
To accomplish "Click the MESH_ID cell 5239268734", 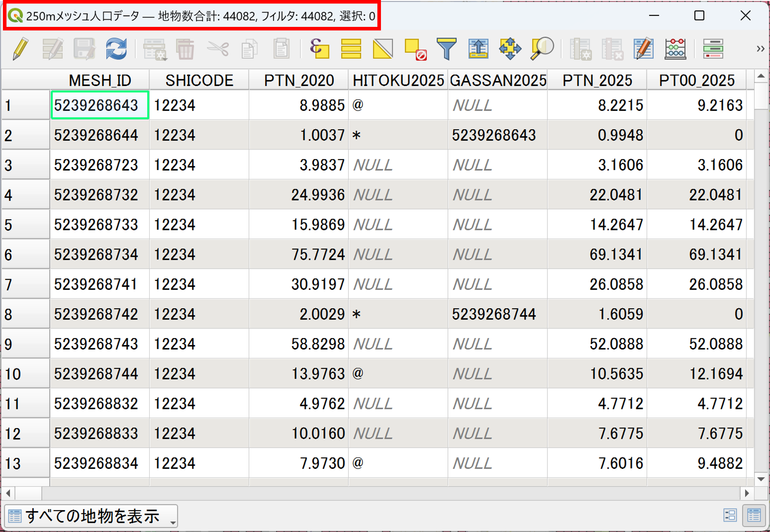I will [100, 254].
